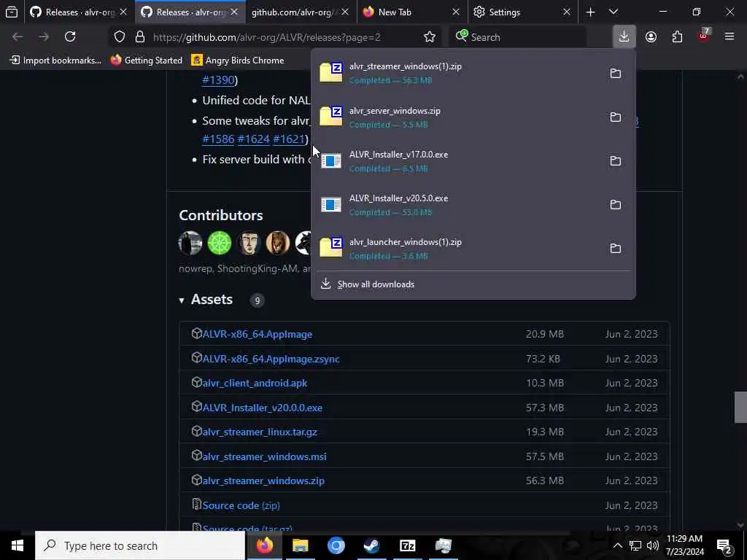The height and width of the screenshot is (560, 747).
Task: Open the Getting Started bookmark
Action: [147, 60]
